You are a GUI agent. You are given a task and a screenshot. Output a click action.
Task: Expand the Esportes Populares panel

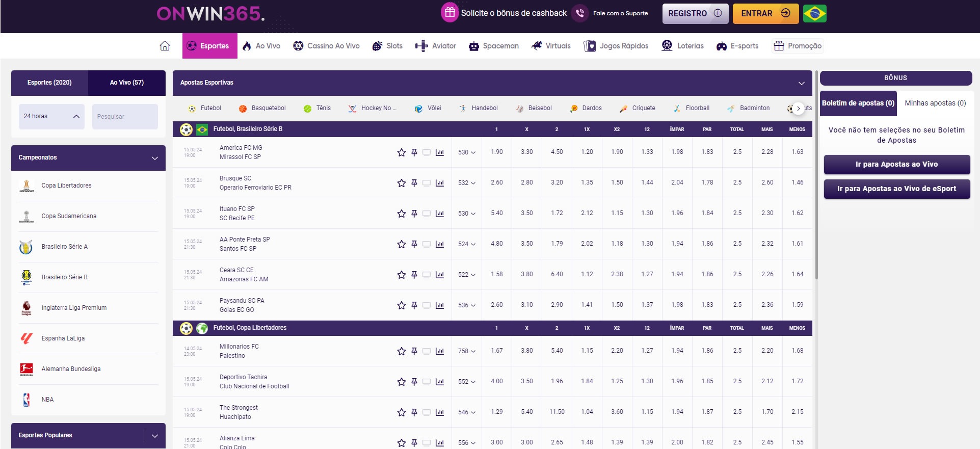pos(155,436)
